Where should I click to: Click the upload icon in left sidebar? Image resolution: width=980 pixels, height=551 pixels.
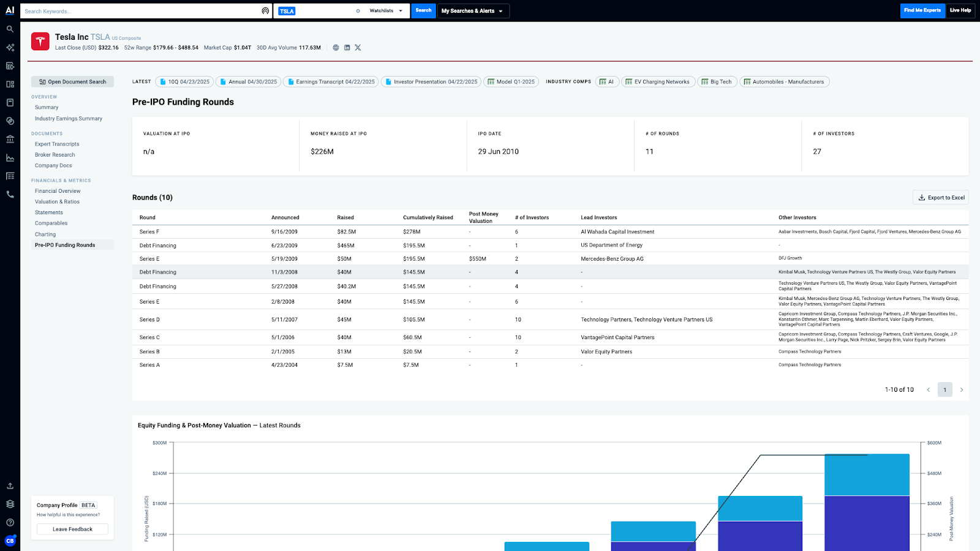[10, 485]
